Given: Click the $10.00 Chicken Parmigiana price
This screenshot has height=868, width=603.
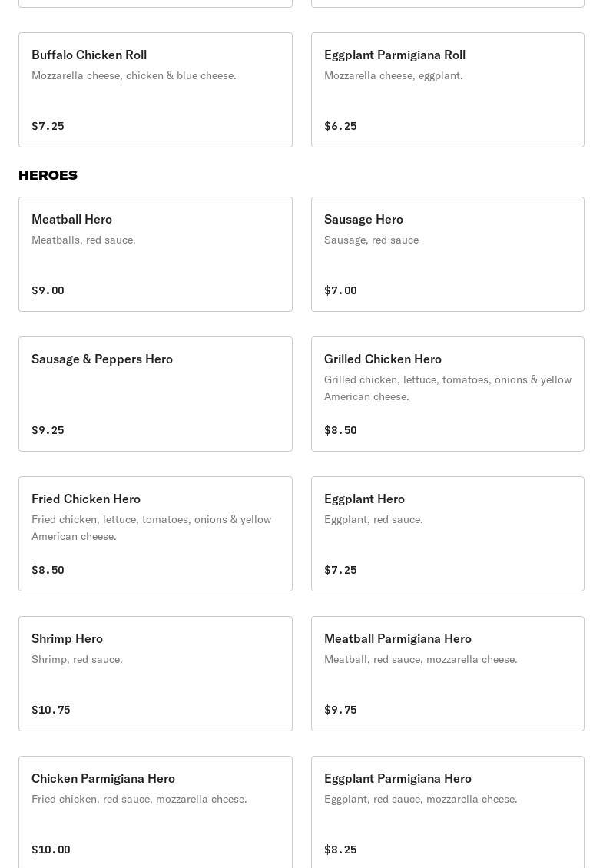Looking at the screenshot, I should click(51, 850).
